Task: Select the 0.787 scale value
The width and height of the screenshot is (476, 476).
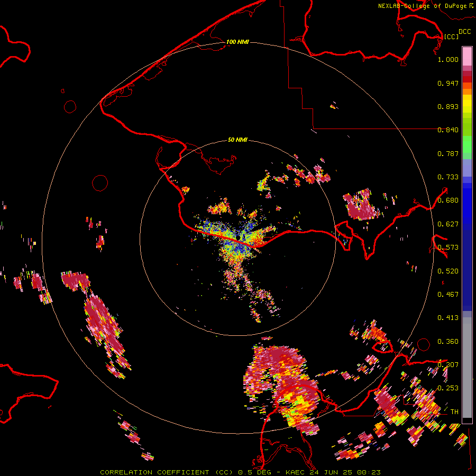Action: [x=448, y=153]
